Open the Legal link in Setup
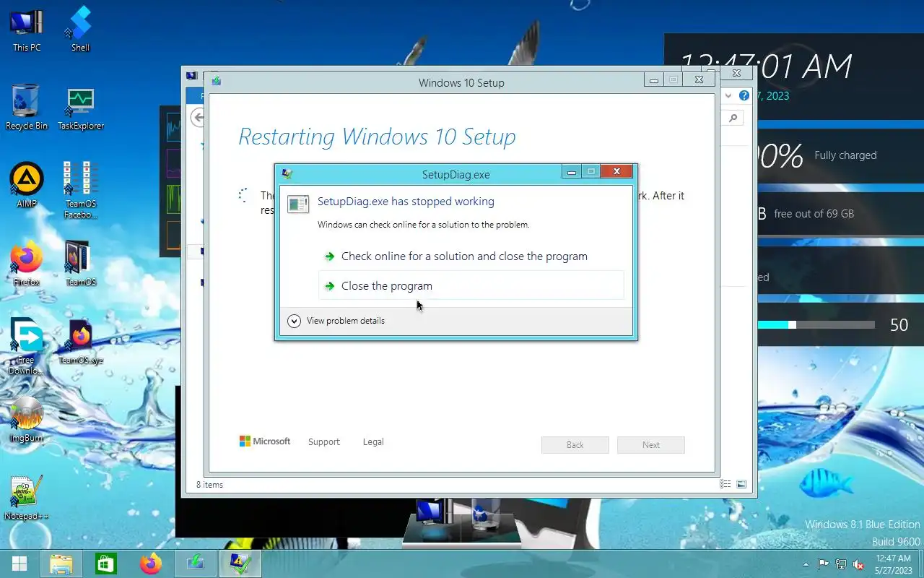 (373, 442)
